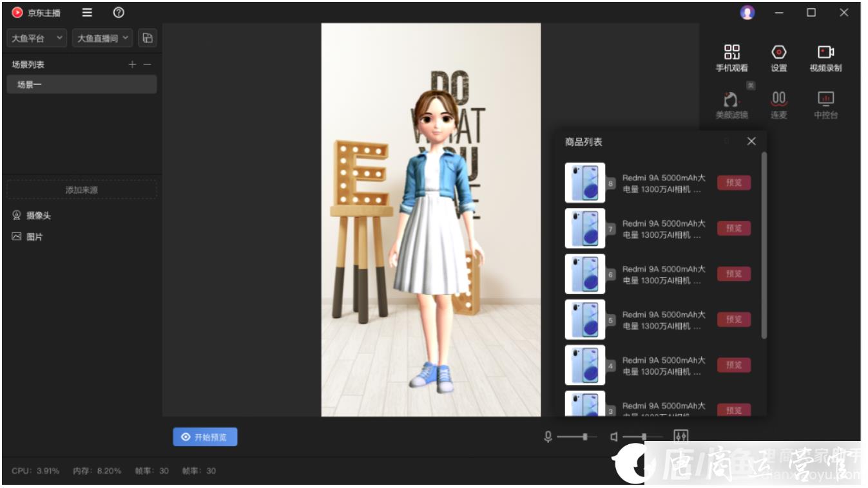Add 摄像头 camera source

pos(32,216)
